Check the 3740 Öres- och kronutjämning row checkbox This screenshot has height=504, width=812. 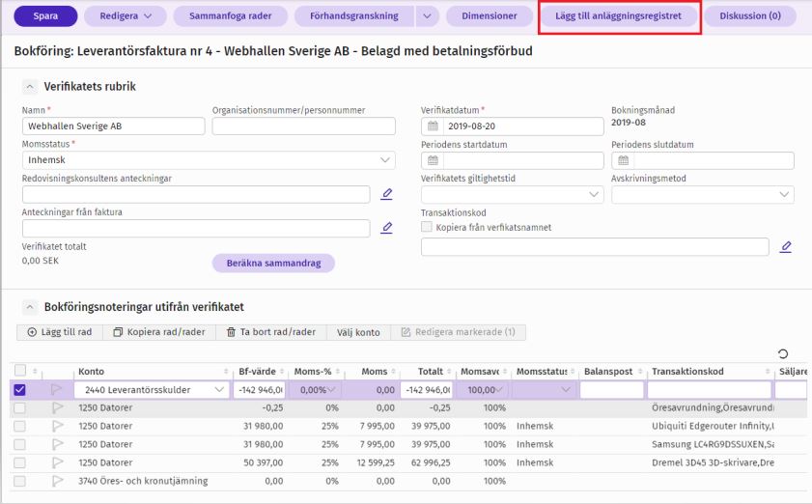[19, 481]
